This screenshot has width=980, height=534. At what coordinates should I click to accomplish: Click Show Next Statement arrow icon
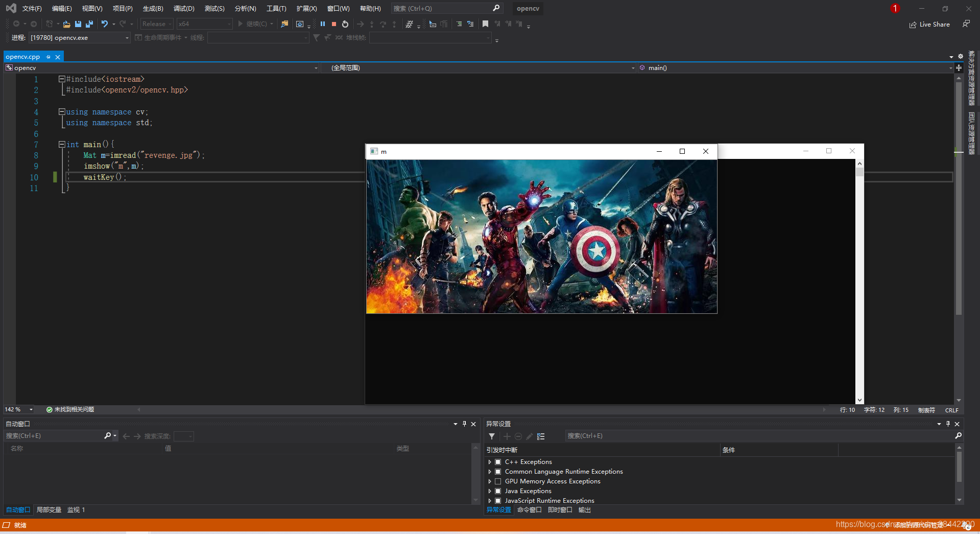point(360,24)
